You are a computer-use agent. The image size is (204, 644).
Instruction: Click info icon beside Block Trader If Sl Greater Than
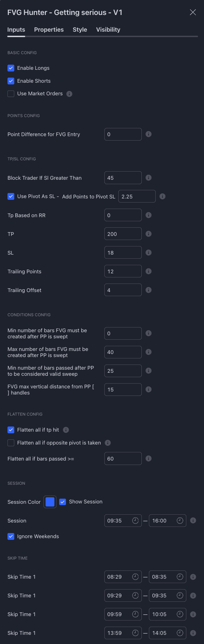149,178
